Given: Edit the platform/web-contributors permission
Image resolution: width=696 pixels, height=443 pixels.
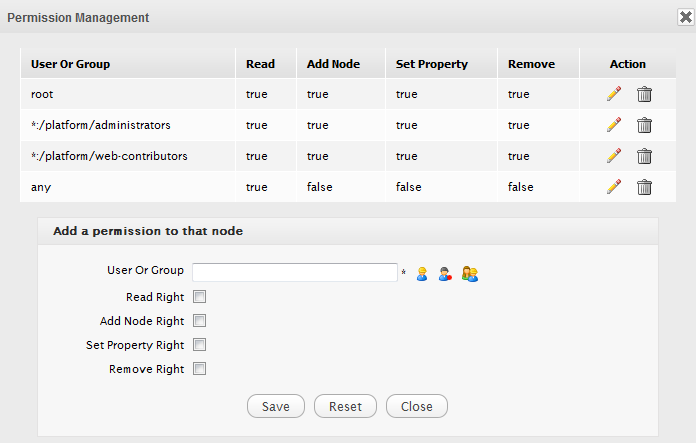Looking at the screenshot, I should [x=614, y=156].
